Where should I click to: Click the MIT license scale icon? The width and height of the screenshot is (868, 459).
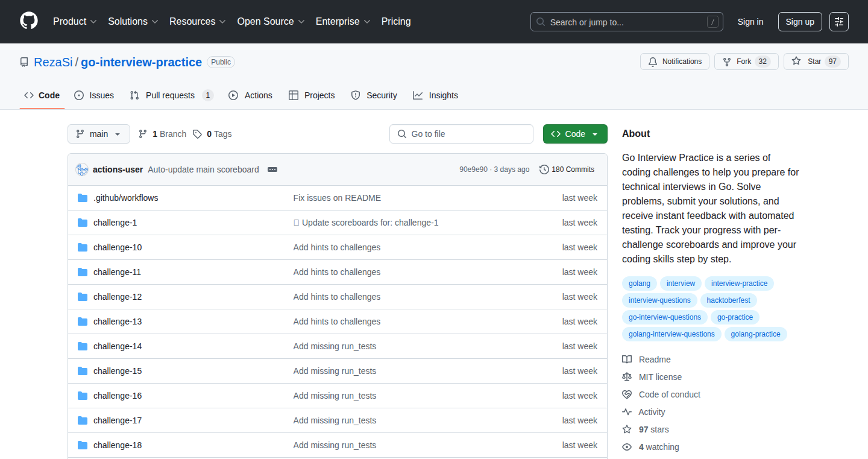coord(627,377)
